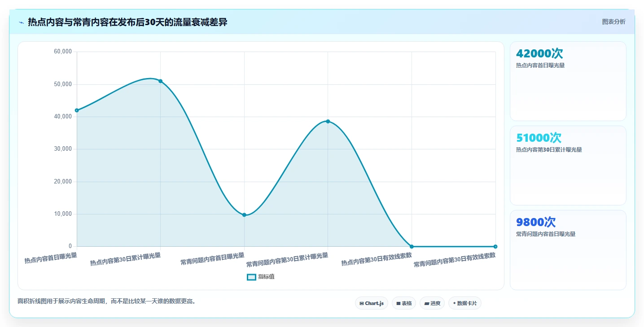
Task: Click the 42000次 card value
Action: (x=539, y=53)
